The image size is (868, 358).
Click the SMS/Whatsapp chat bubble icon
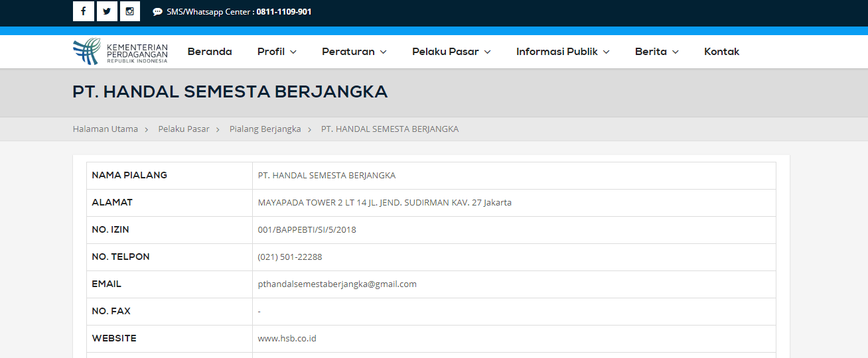[x=157, y=12]
